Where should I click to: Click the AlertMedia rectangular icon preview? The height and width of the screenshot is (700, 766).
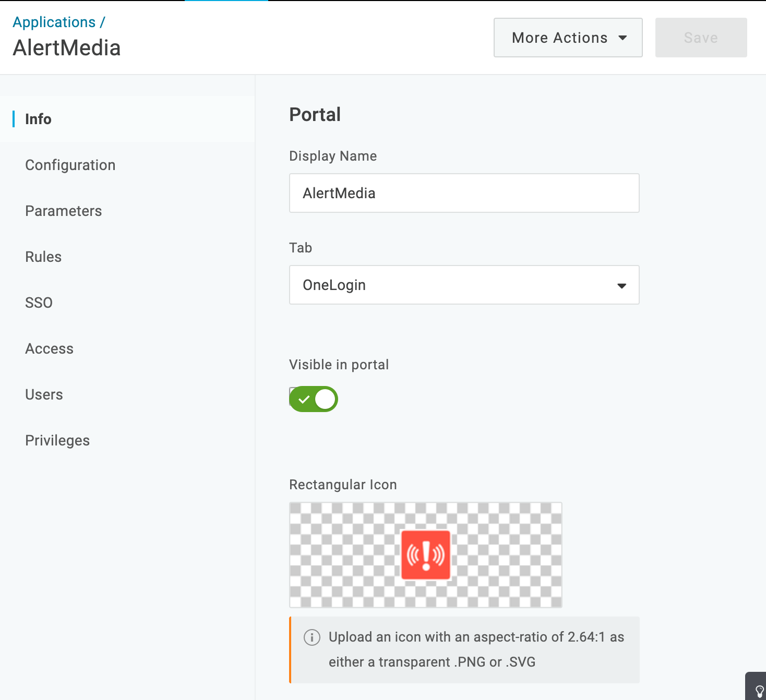[x=426, y=555]
